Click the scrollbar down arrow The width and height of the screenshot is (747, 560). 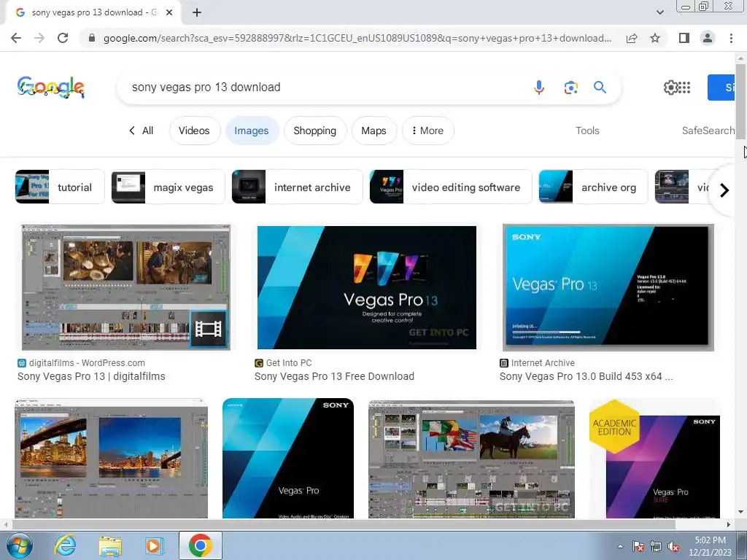[740, 513]
